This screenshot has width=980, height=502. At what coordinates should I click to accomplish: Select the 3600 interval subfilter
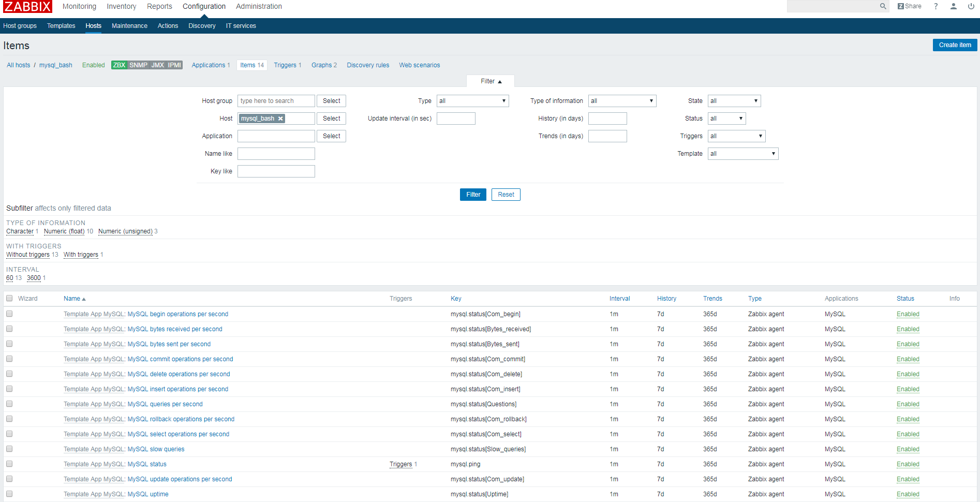[34, 278]
